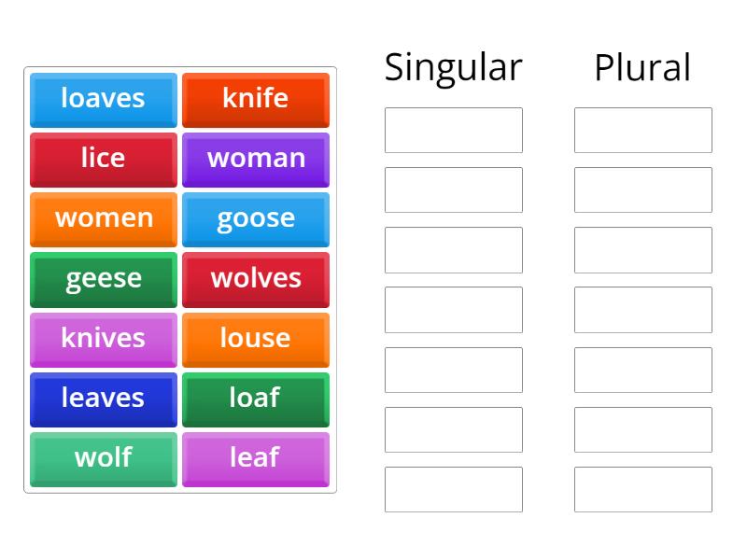The image size is (747, 560).
Task: Select the 'women' tile
Action: pyautogui.click(x=103, y=218)
